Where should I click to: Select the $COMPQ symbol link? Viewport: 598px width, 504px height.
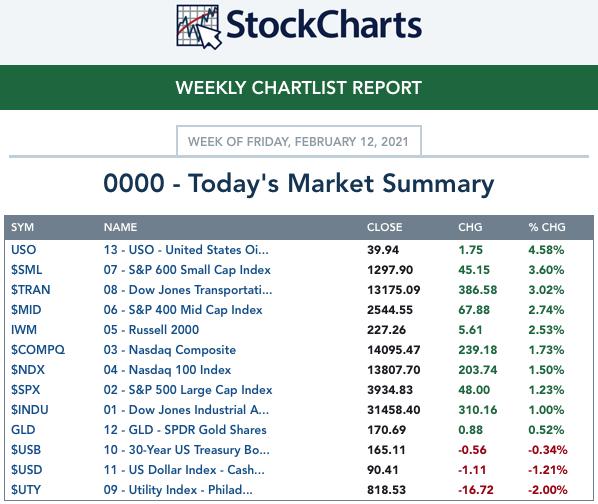(38, 350)
